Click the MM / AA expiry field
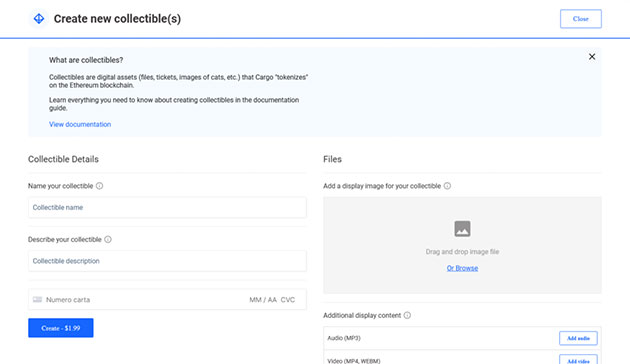 [x=263, y=300]
